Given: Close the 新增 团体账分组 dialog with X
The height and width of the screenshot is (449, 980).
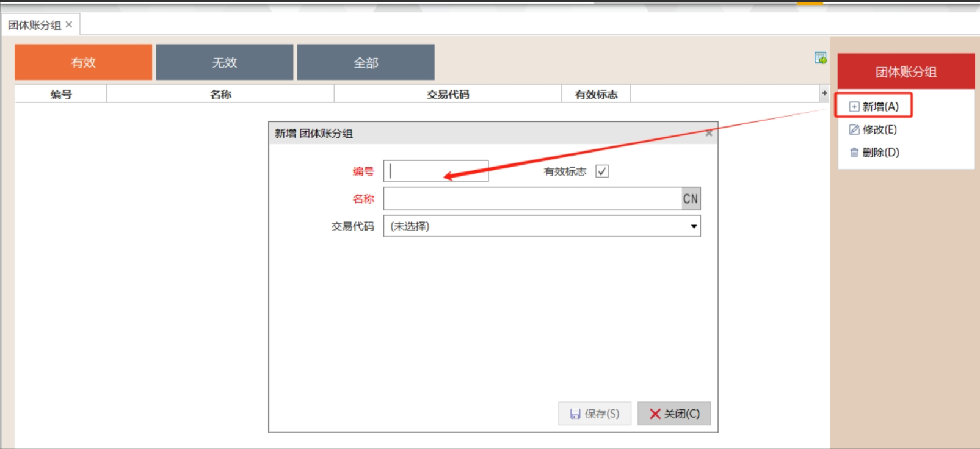Looking at the screenshot, I should point(708,133).
